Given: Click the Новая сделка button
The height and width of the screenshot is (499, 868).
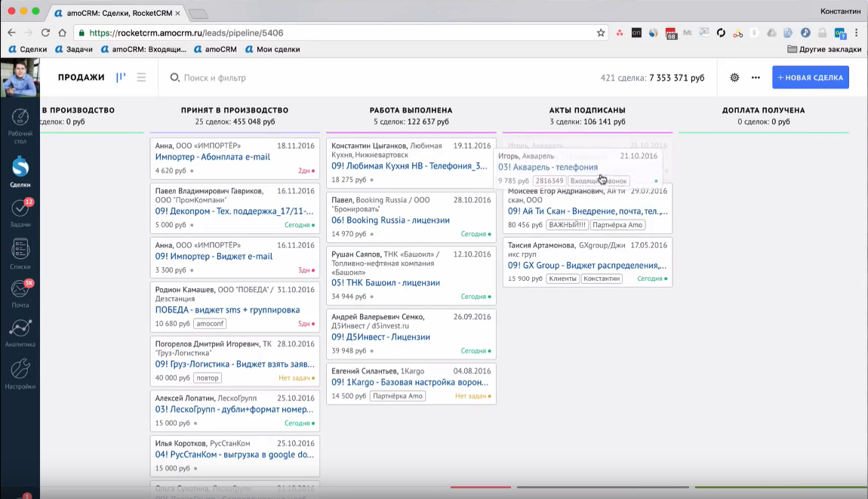Looking at the screenshot, I should click(810, 78).
